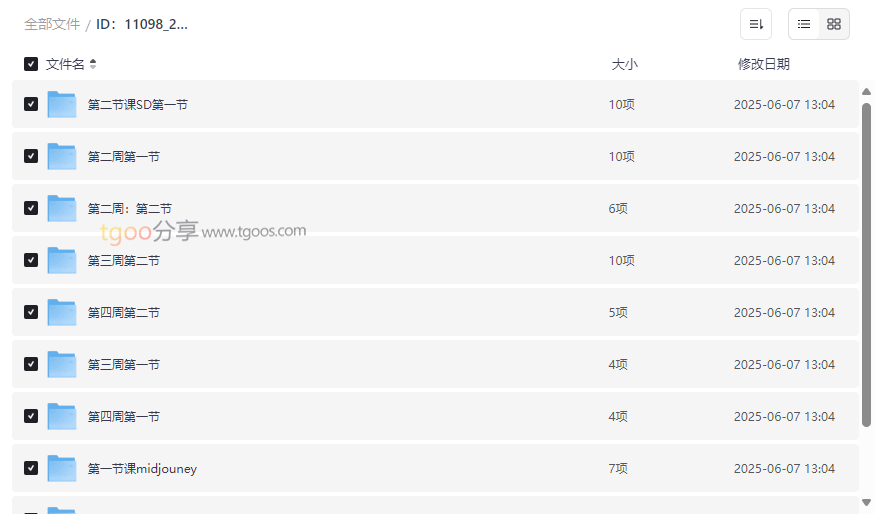Screen dimensions: 874x514
Task: Click the 修改日期 column header
Action: point(763,64)
